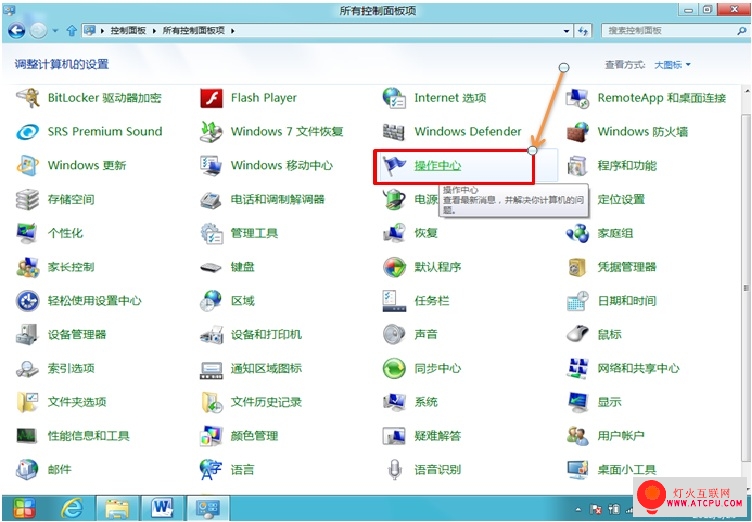The width and height of the screenshot is (752, 522).
Task: Open the 设备管理器 icon
Action: (27, 334)
